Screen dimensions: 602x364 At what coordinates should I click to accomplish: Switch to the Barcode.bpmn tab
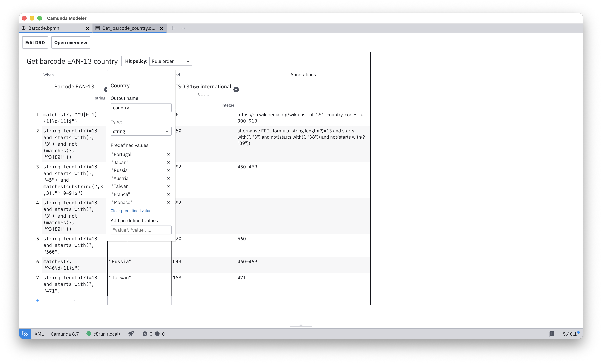tap(44, 28)
